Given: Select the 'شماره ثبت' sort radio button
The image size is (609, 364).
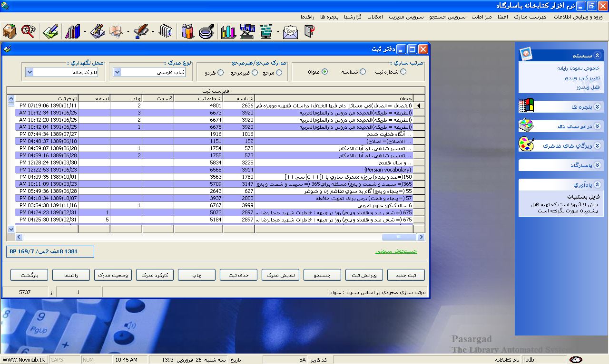Looking at the screenshot, I should point(403,72).
